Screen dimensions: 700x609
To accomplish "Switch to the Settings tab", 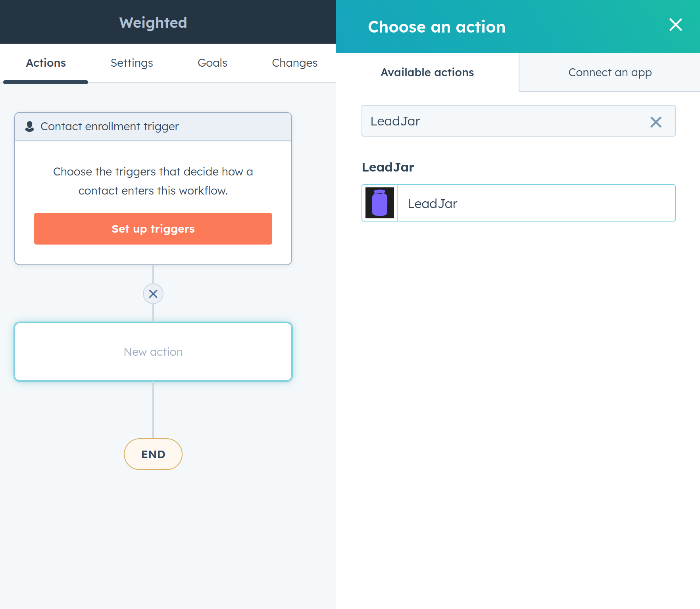I will click(131, 63).
